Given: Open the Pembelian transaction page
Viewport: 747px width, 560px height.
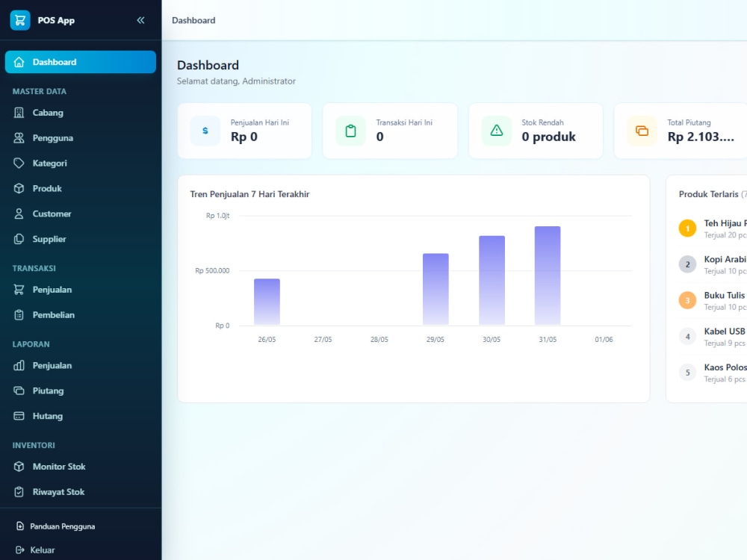Looking at the screenshot, I should point(81,315).
